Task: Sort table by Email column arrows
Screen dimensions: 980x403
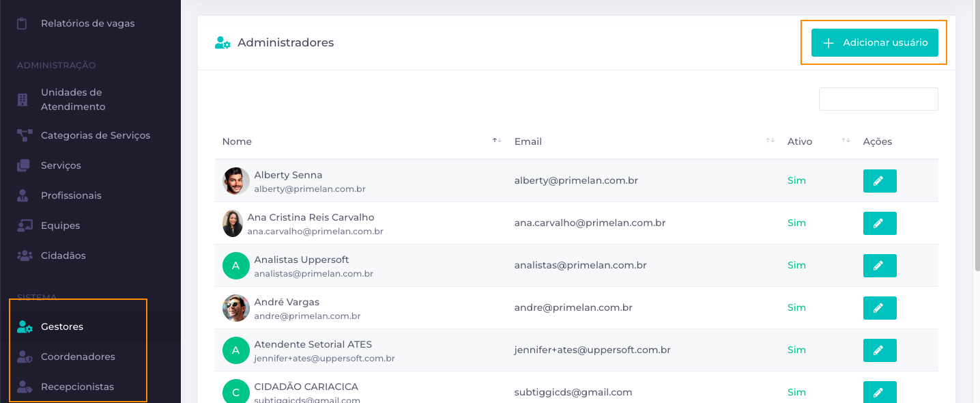Action: (x=770, y=141)
